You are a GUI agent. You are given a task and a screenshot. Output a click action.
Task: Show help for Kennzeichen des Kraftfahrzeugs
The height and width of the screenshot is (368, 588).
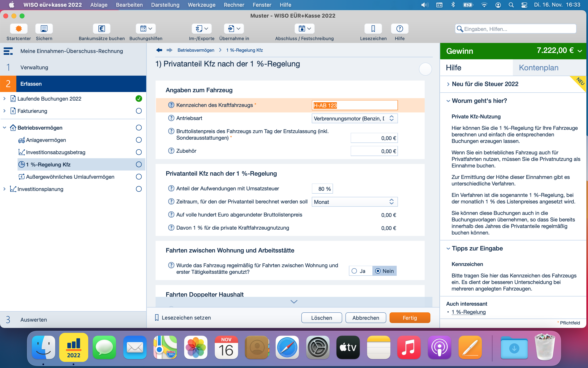click(x=171, y=105)
